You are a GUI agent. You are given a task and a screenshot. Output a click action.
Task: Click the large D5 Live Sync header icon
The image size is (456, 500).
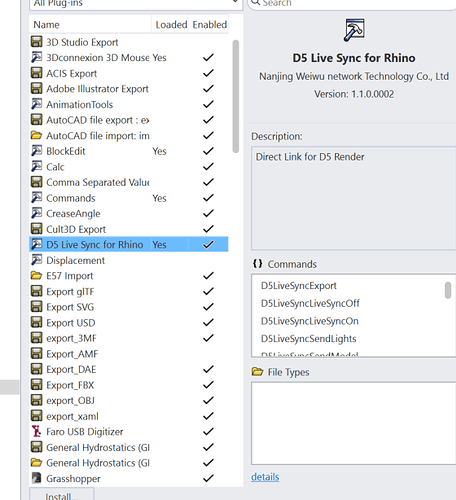click(x=354, y=30)
